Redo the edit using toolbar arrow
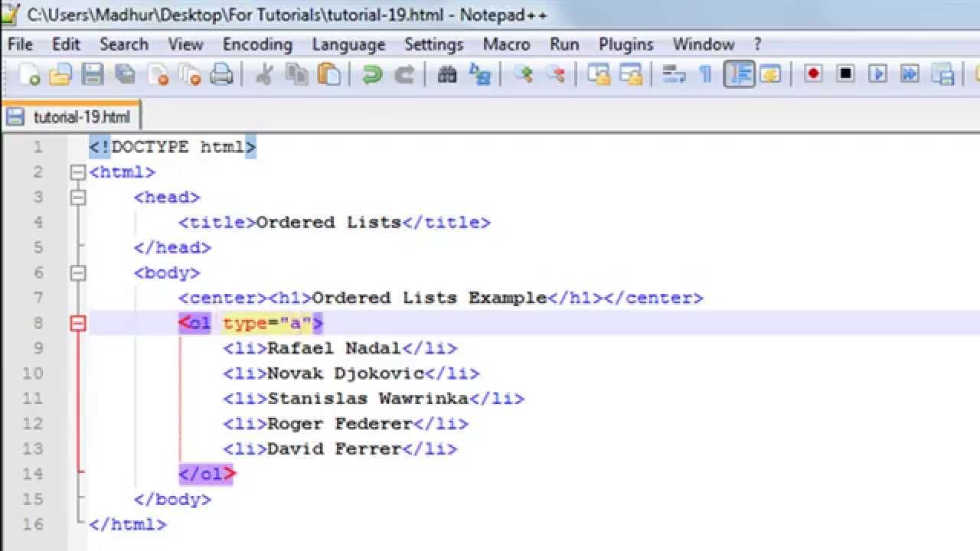The image size is (980, 551). [x=404, y=74]
